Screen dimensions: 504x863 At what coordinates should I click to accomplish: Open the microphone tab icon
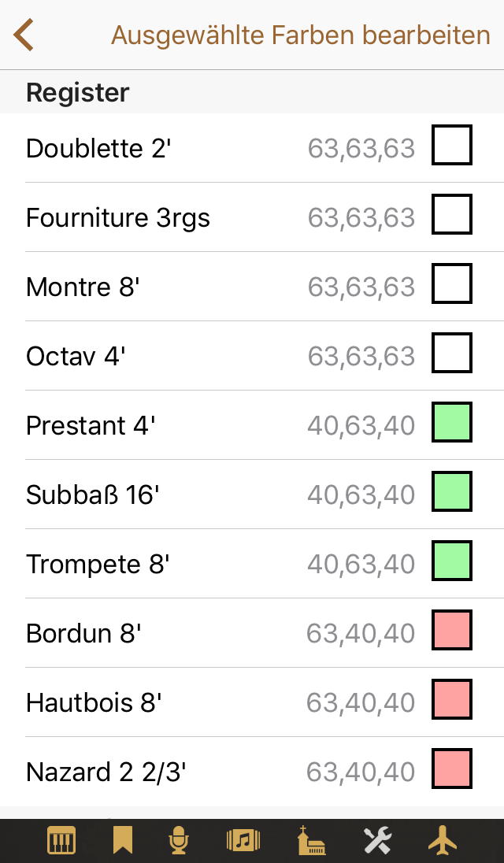(x=180, y=841)
